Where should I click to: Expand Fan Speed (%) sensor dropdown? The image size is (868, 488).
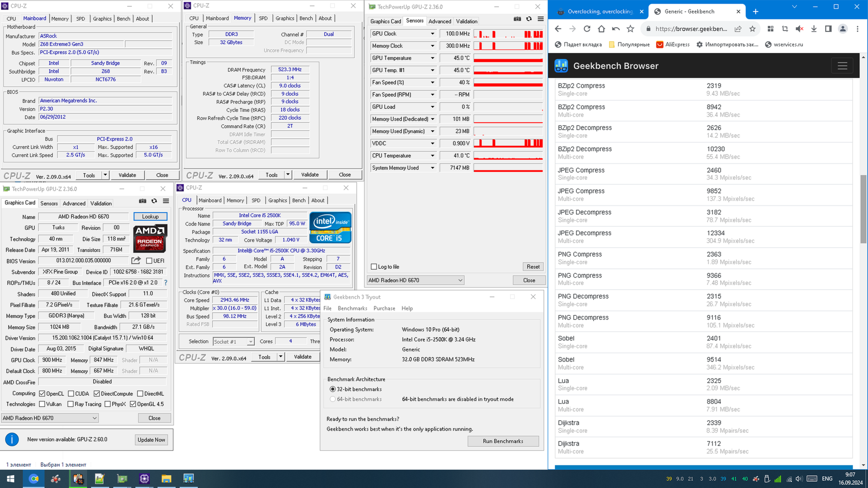(432, 83)
